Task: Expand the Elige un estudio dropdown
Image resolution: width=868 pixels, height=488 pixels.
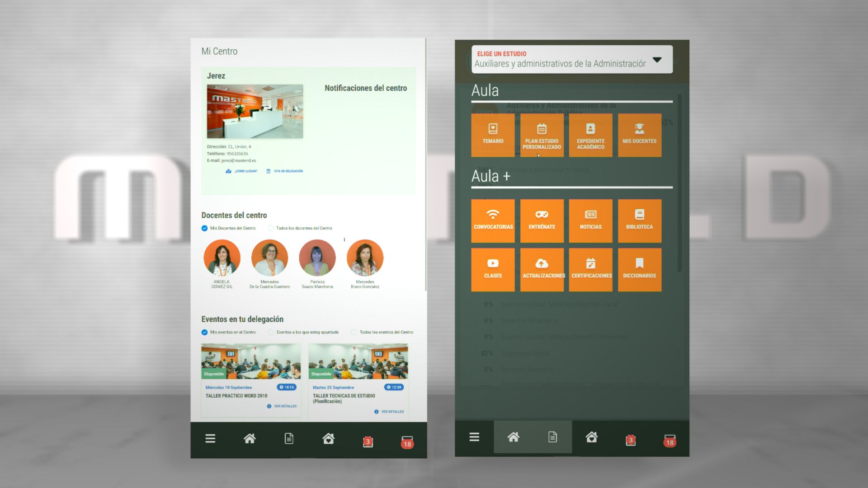Action: 657,60
